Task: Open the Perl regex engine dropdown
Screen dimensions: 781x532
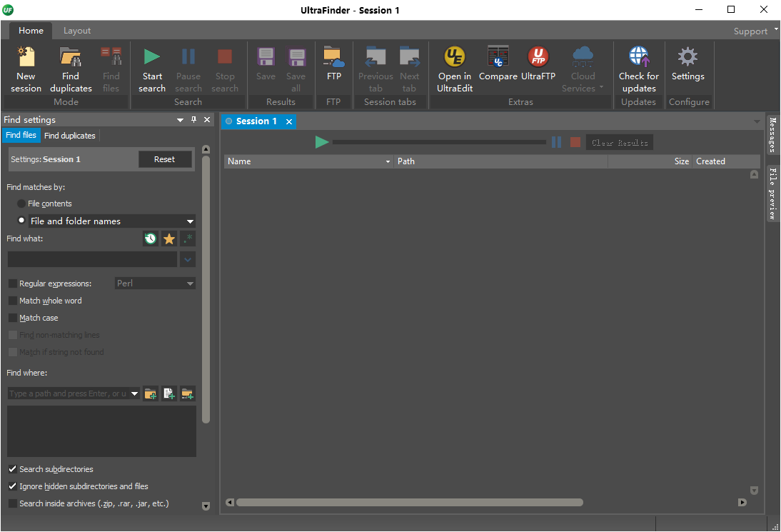Action: pos(190,283)
